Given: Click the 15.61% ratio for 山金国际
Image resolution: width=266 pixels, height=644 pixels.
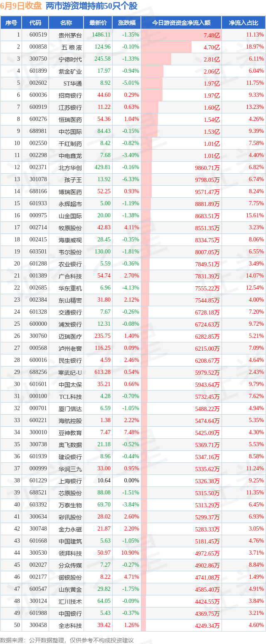Looking at the screenshot, I should pos(255,216).
